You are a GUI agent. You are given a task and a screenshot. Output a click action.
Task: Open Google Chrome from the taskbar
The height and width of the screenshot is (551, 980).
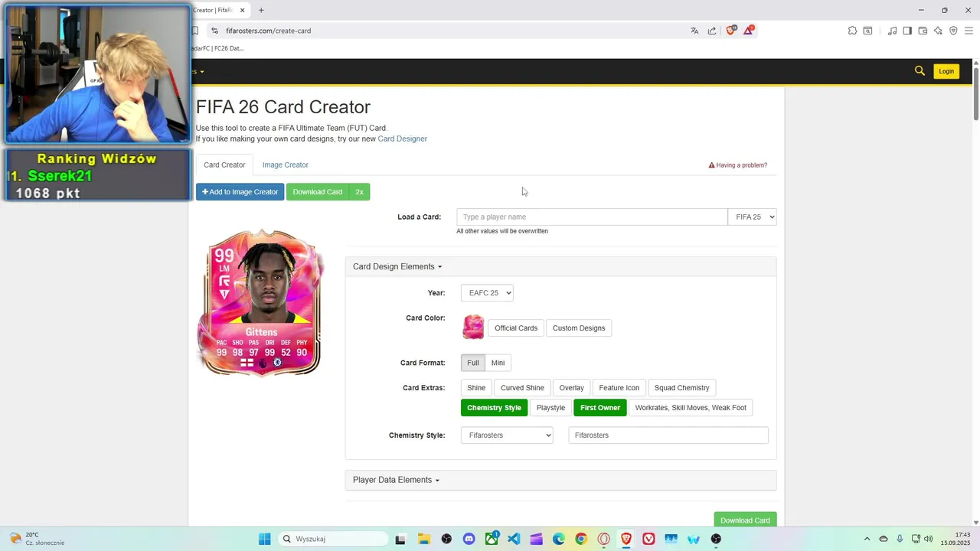(581, 539)
